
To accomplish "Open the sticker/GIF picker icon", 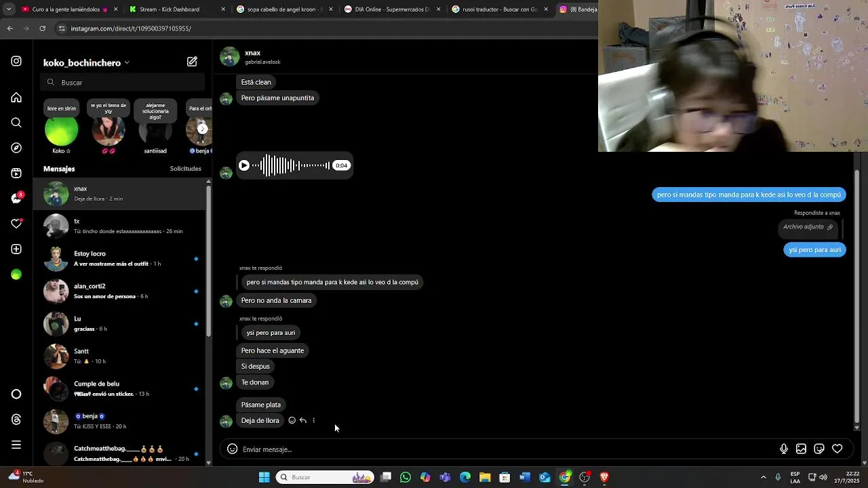I will [819, 449].
